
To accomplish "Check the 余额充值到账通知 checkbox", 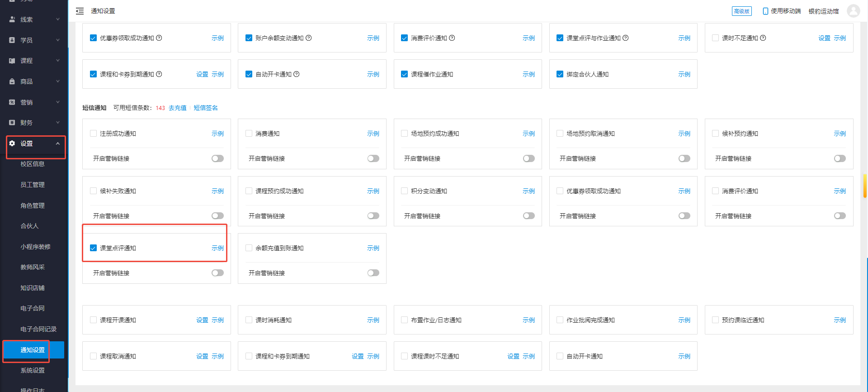I will [x=249, y=248].
